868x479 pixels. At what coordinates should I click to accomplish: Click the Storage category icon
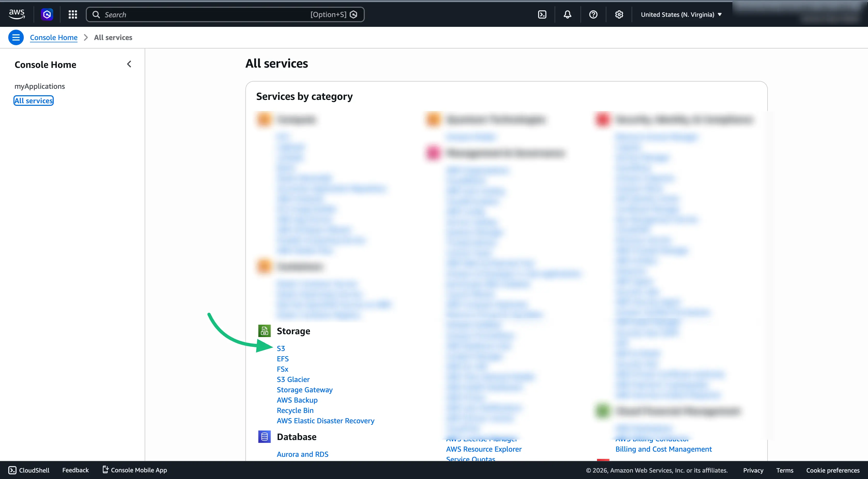265,331
